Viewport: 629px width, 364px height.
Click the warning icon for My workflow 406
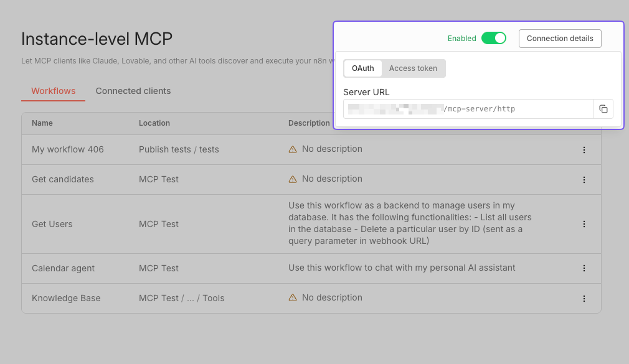(293, 149)
